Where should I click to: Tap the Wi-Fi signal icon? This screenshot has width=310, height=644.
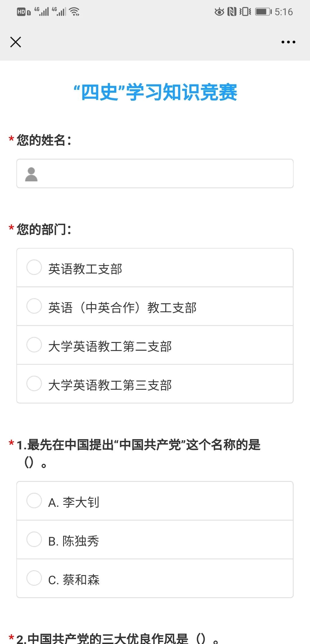[75, 12]
